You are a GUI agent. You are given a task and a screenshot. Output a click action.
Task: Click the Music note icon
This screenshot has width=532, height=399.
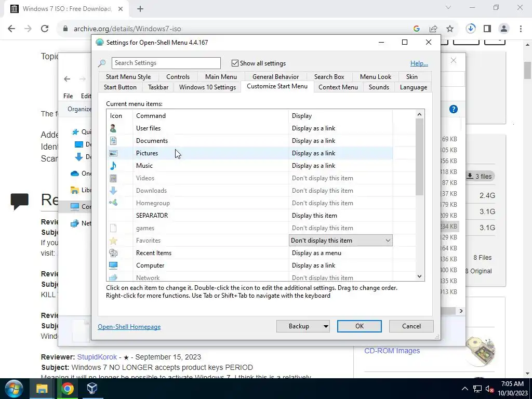tap(113, 166)
